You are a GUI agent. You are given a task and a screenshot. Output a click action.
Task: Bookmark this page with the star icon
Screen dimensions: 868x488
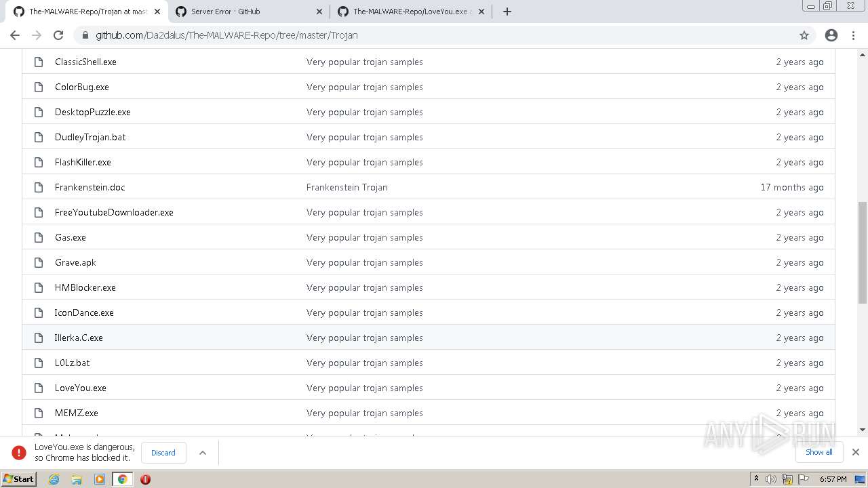click(804, 35)
